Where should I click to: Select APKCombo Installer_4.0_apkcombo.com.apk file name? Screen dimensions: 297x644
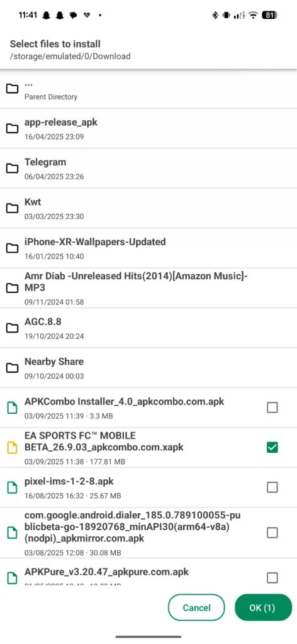[125, 401]
